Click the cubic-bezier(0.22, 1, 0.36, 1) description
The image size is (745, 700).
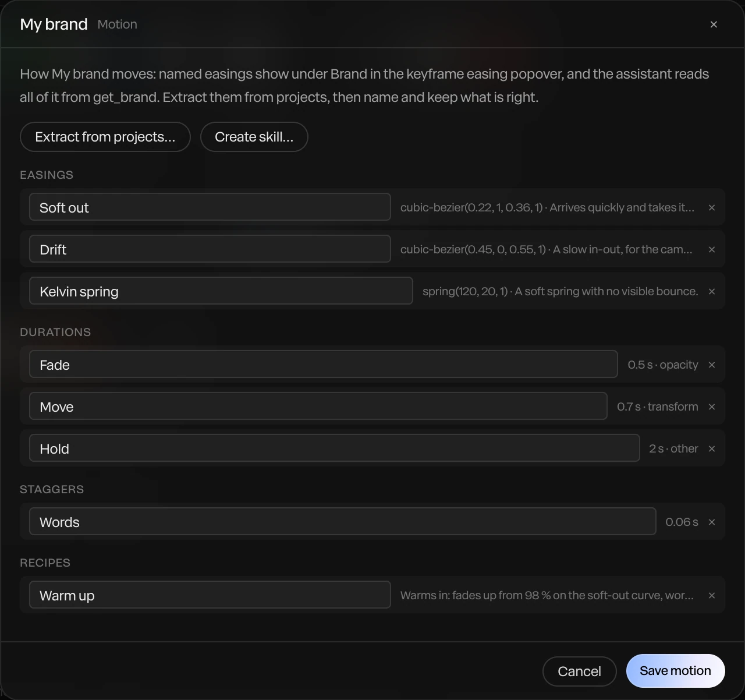click(548, 207)
